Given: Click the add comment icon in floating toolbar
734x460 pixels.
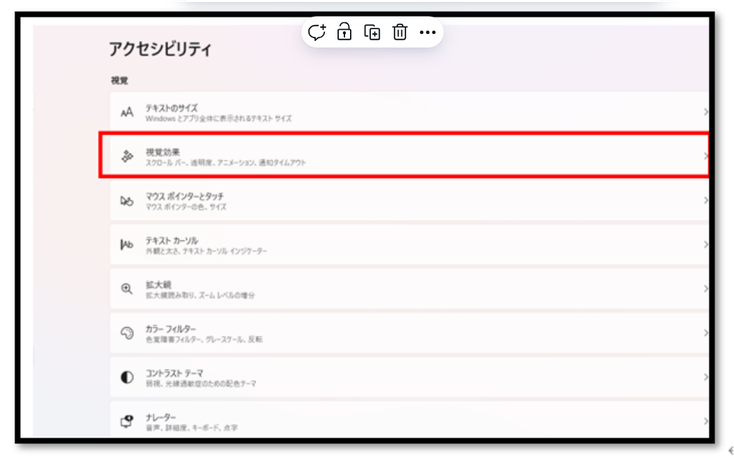Looking at the screenshot, I should tap(316, 32).
